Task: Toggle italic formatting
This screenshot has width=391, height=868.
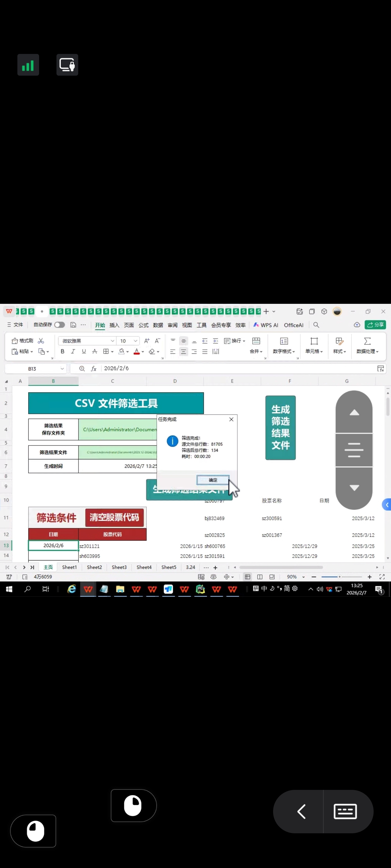Action: [73, 352]
